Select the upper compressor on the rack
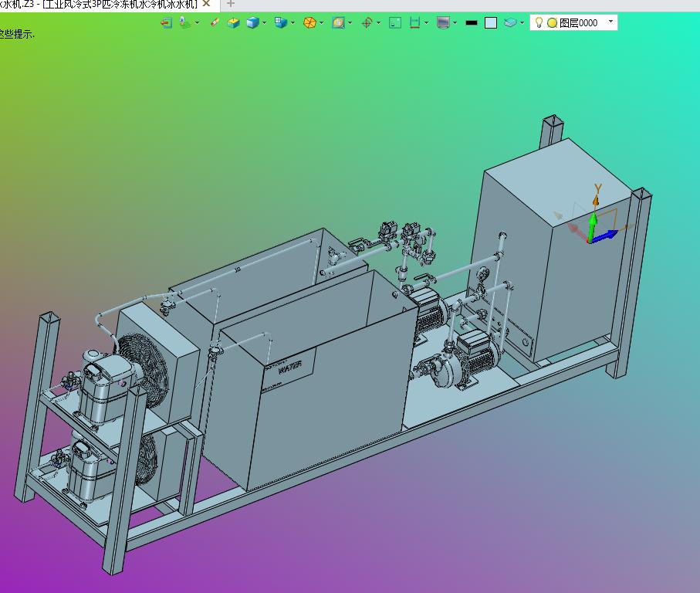This screenshot has height=593, width=700. (107, 387)
